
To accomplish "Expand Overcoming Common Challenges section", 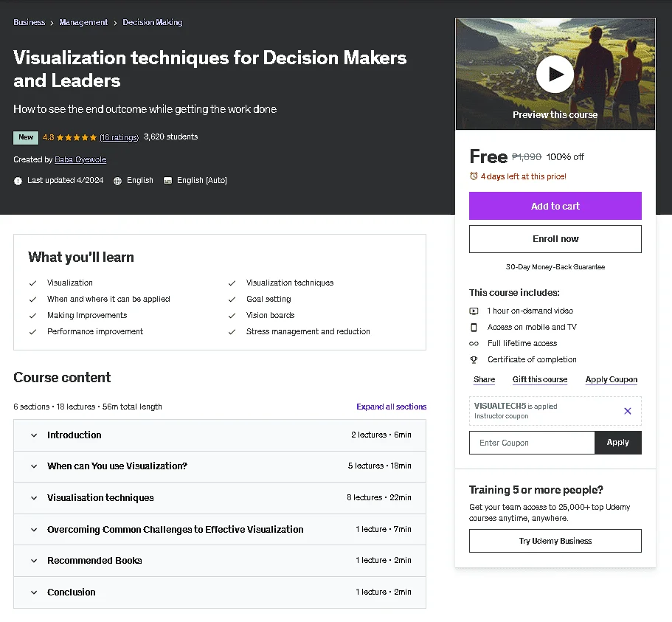I will click(x=34, y=530).
